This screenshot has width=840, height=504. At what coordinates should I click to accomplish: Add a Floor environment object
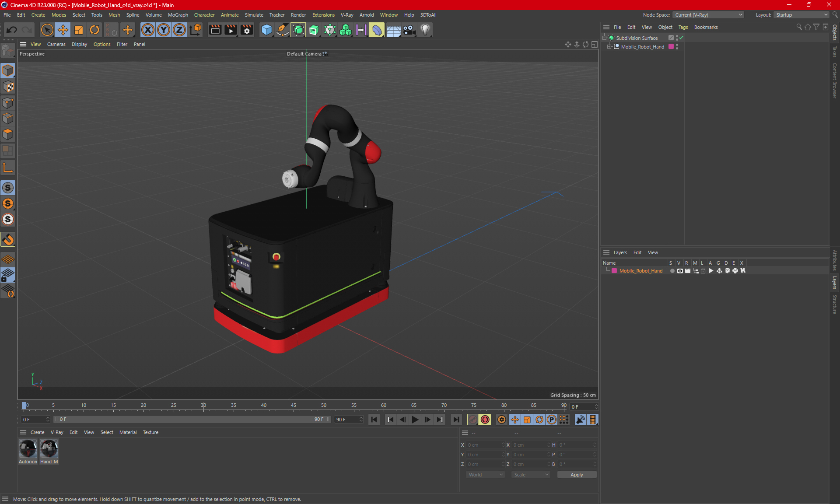click(393, 30)
